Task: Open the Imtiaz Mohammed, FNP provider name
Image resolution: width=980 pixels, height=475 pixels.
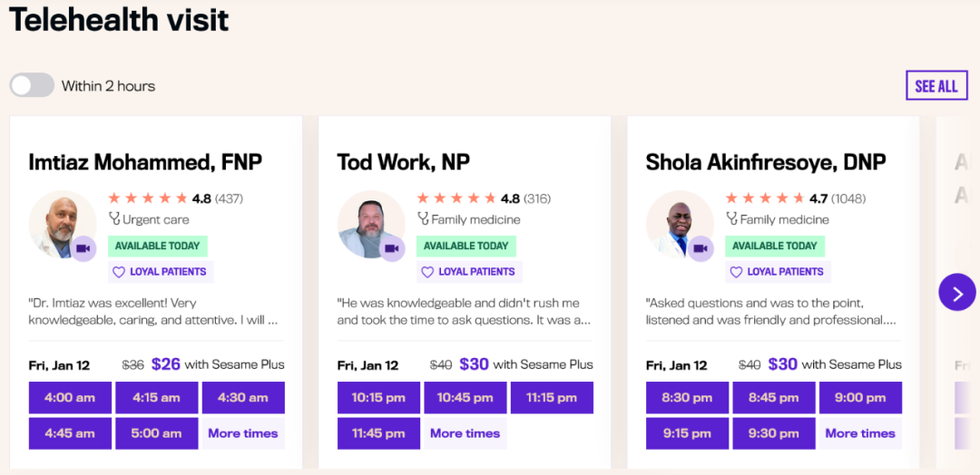Action: 145,161
